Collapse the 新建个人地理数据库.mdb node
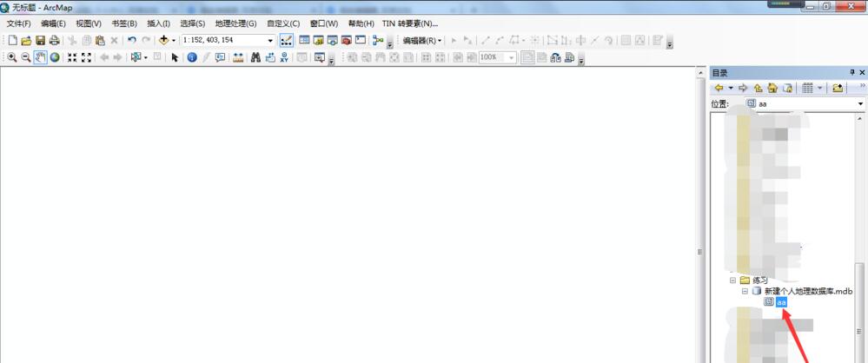 tap(745, 291)
